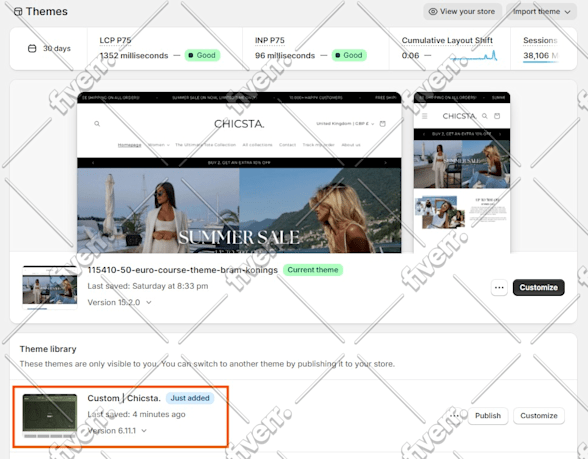Click All collections menu item in preview
Image resolution: width=588 pixels, height=459 pixels.
[x=257, y=145]
